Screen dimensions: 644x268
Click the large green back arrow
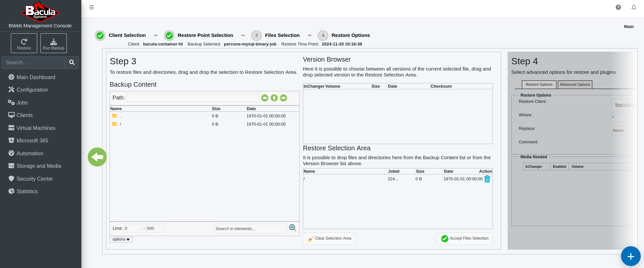coord(97,157)
